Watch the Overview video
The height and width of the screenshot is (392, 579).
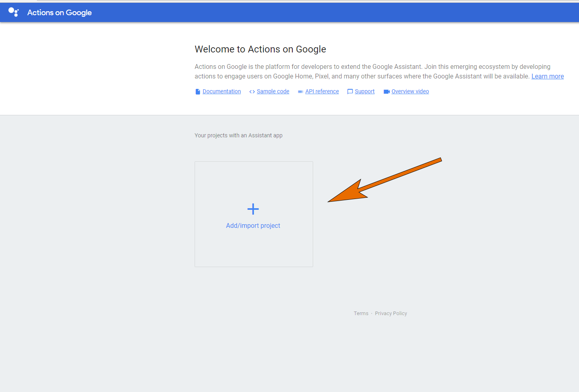pyautogui.click(x=410, y=91)
